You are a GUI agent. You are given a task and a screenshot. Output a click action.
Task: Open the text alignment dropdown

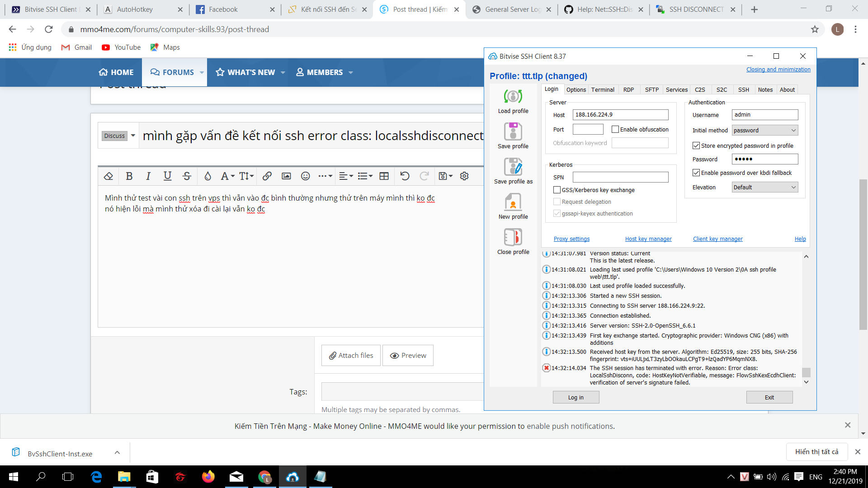click(346, 176)
